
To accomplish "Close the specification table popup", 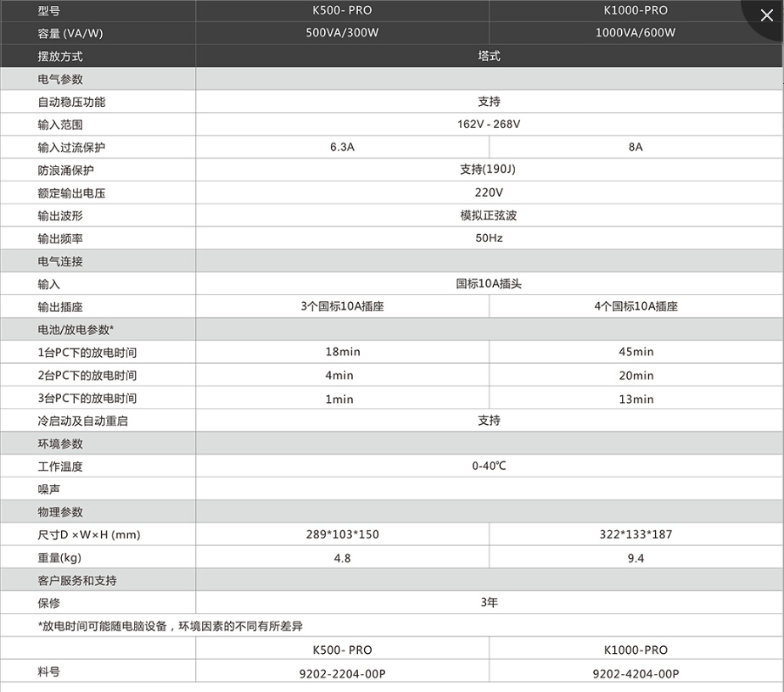I will 766,15.
